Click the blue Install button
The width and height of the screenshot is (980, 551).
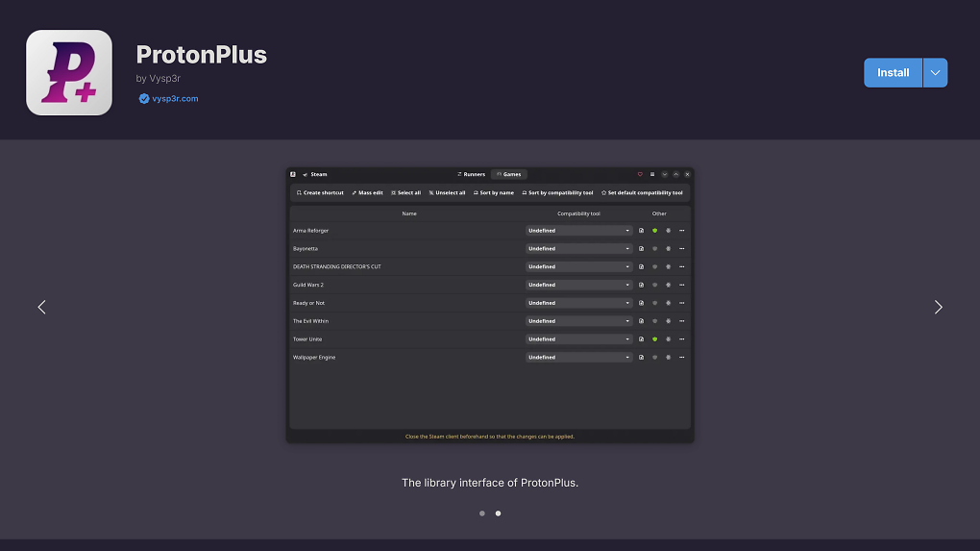point(893,72)
